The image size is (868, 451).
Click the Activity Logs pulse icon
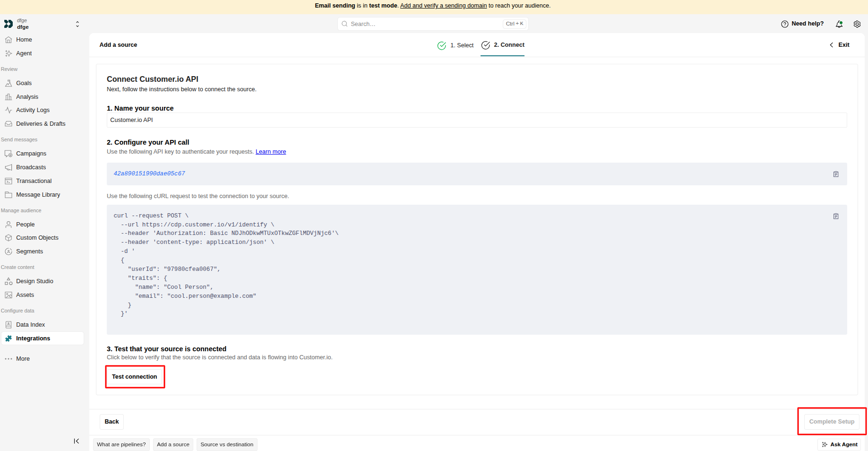[x=9, y=110]
